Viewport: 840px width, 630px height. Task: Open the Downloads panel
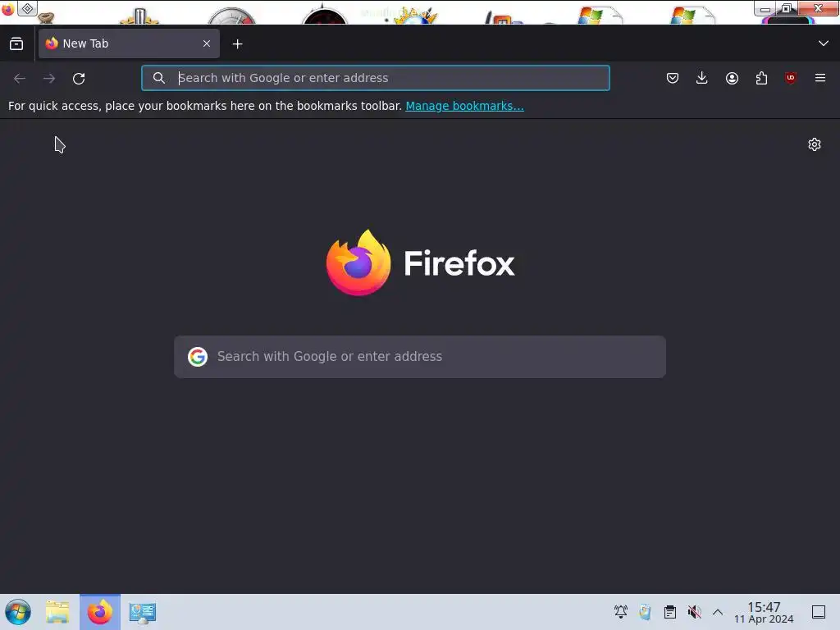point(702,78)
